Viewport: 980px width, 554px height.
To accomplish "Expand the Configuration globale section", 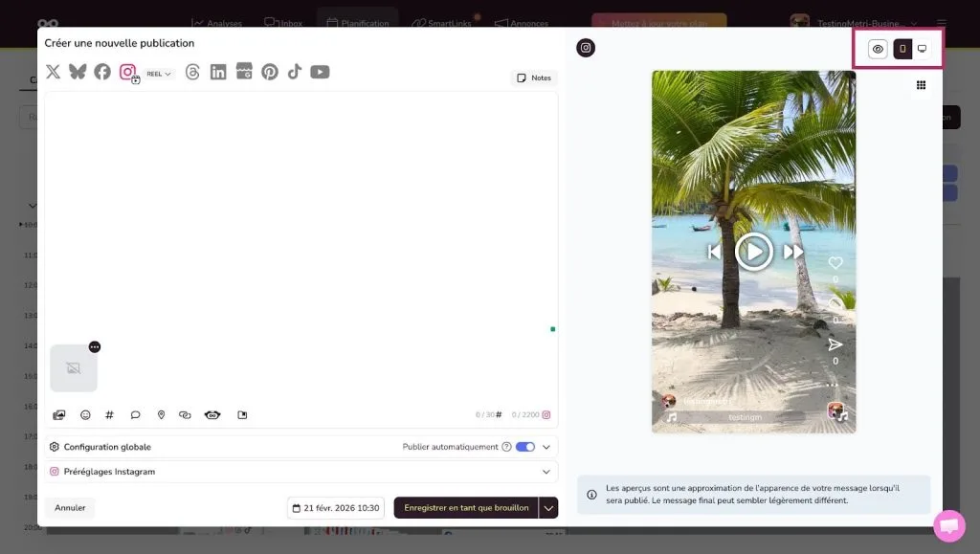I will pos(546,447).
